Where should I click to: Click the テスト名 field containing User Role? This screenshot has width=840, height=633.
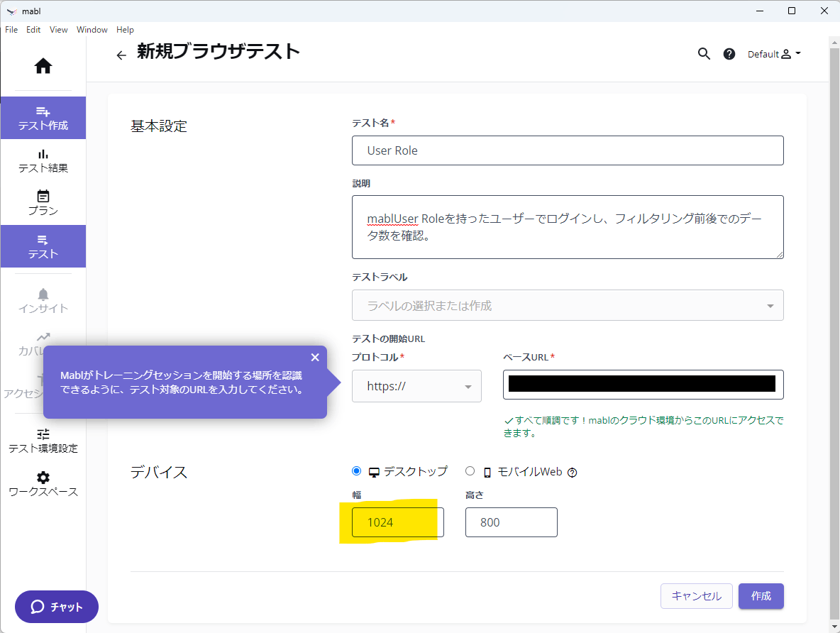click(568, 150)
